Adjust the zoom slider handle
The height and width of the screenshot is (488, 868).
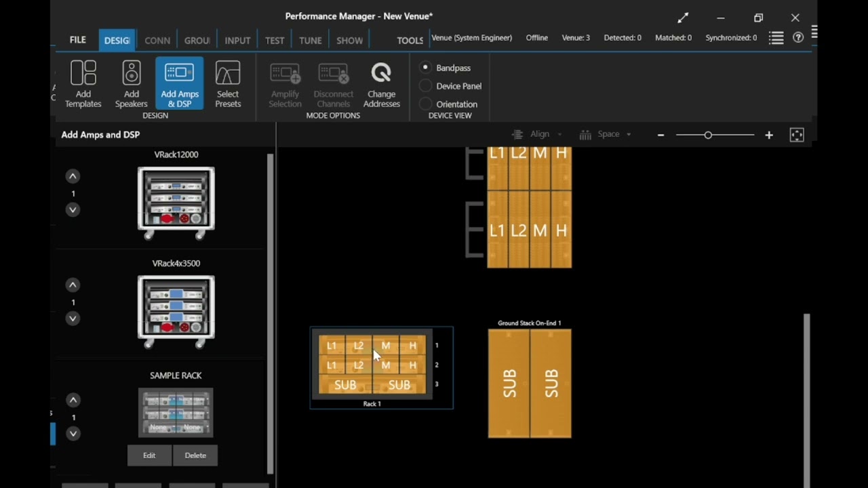[x=708, y=135]
